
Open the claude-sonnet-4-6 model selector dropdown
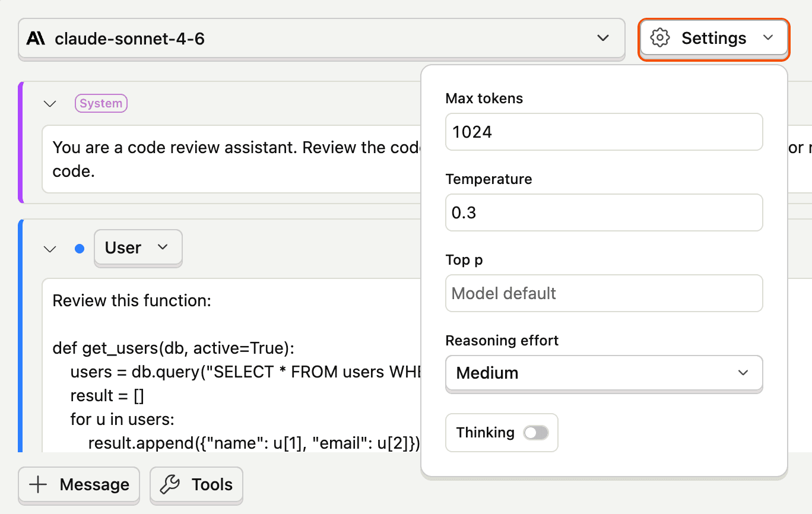pyautogui.click(x=321, y=39)
